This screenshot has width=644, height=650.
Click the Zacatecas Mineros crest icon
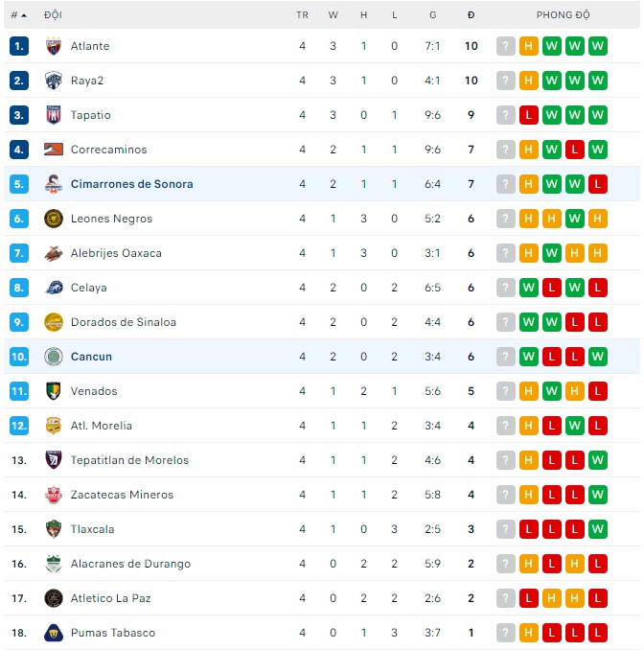tap(54, 495)
